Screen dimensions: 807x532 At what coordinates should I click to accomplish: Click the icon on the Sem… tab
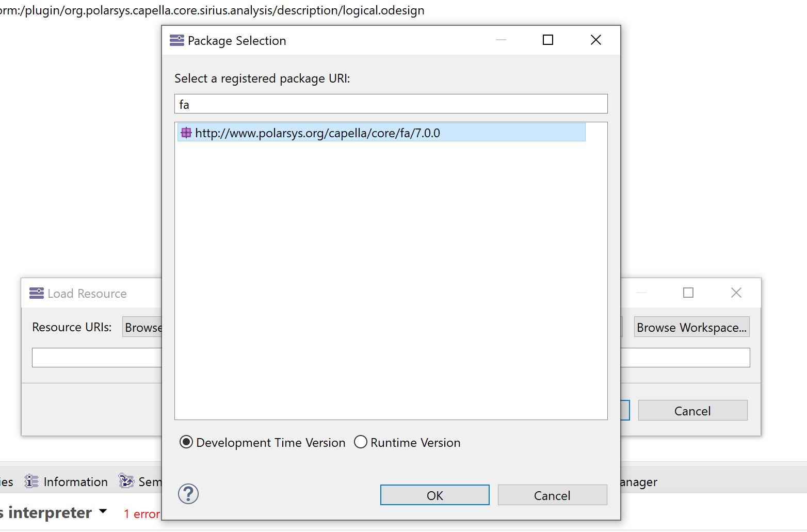point(126,481)
